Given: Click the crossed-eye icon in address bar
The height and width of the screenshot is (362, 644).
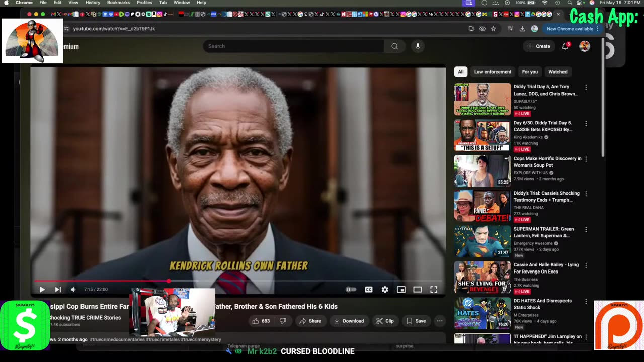Looking at the screenshot, I should coord(482,29).
